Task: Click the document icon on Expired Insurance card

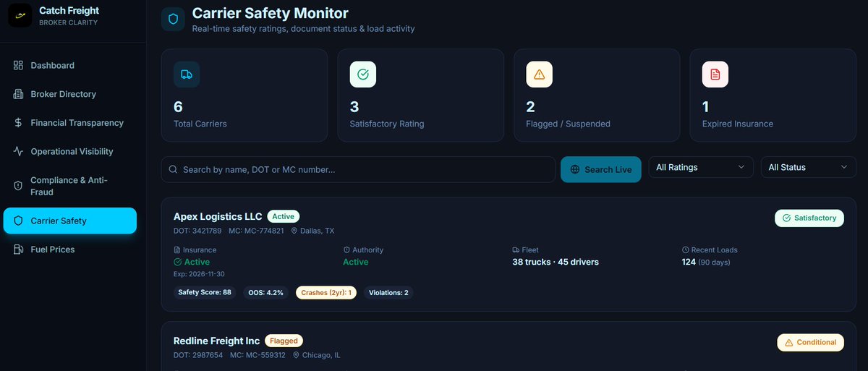Action: coord(715,74)
